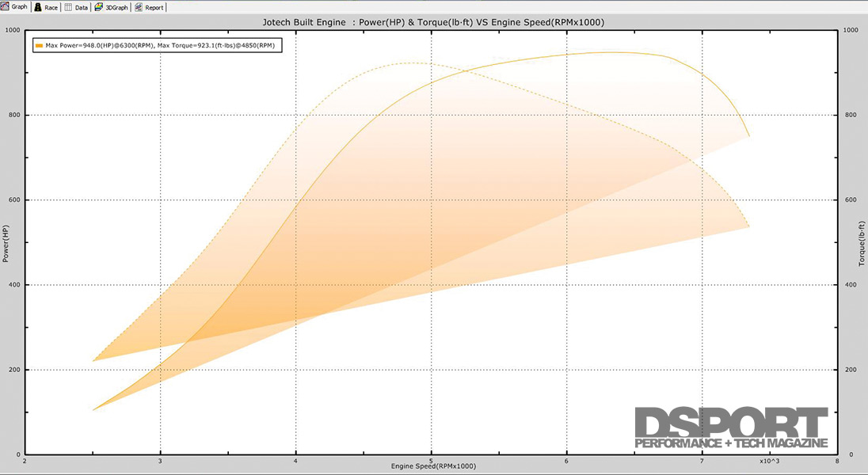Viewport: 868px width, 475px height.
Task: Click the orange legend color swatch
Action: pos(38,46)
